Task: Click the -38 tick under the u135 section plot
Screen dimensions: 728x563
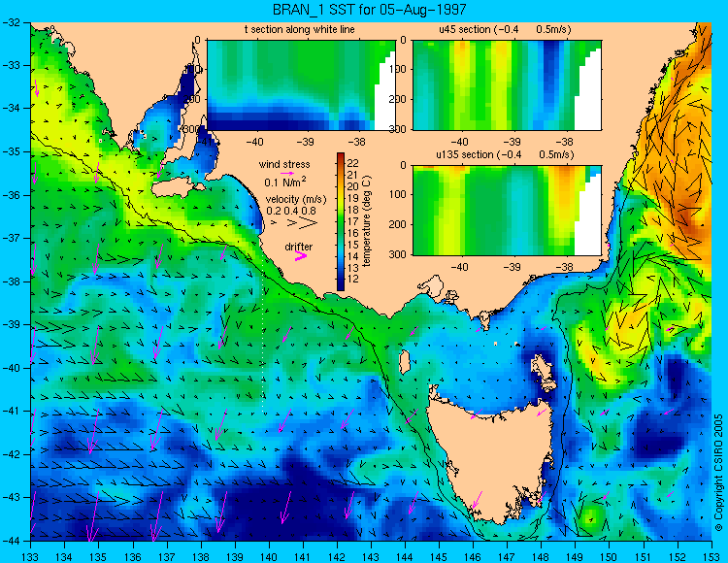Action: 564,267
